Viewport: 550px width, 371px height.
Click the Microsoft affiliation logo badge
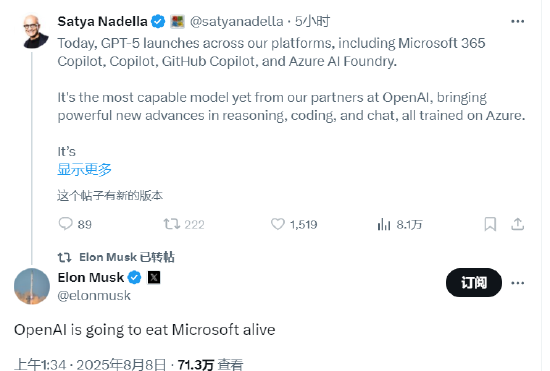177,22
